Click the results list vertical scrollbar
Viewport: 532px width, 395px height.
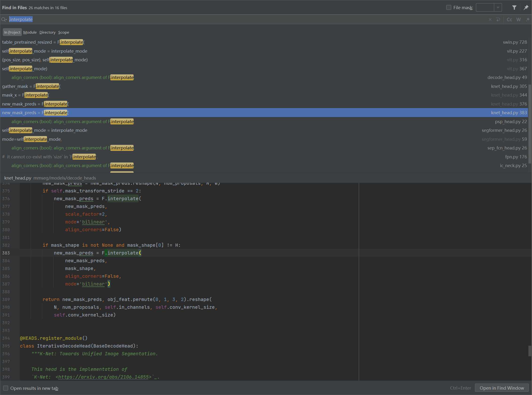click(530, 124)
